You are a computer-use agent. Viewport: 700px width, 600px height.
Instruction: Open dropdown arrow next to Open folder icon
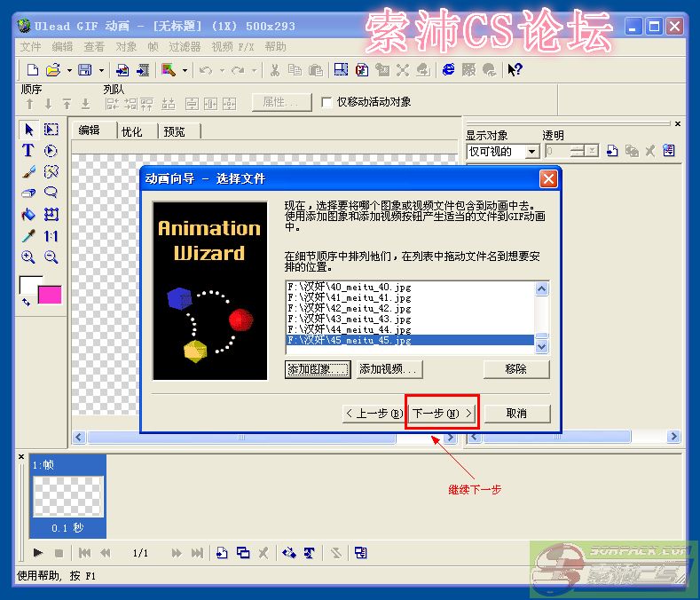[x=69, y=71]
